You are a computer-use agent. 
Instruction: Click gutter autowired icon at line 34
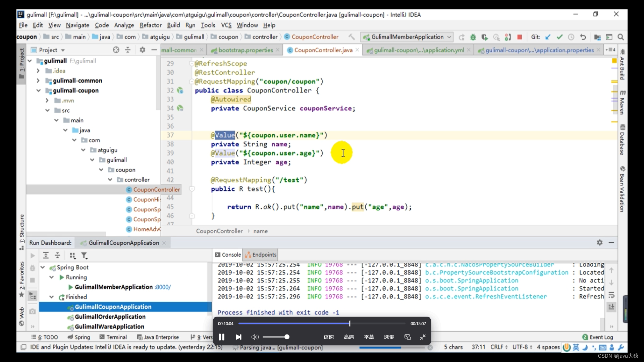180,108
